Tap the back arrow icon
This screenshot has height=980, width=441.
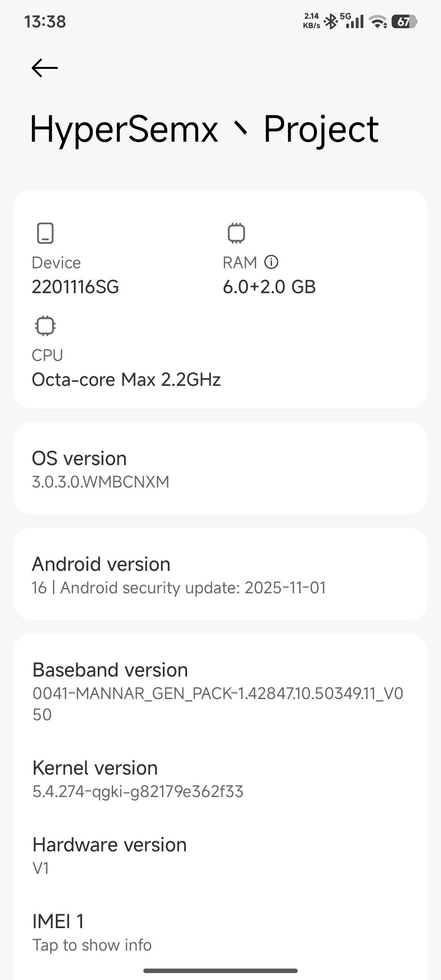(x=45, y=68)
